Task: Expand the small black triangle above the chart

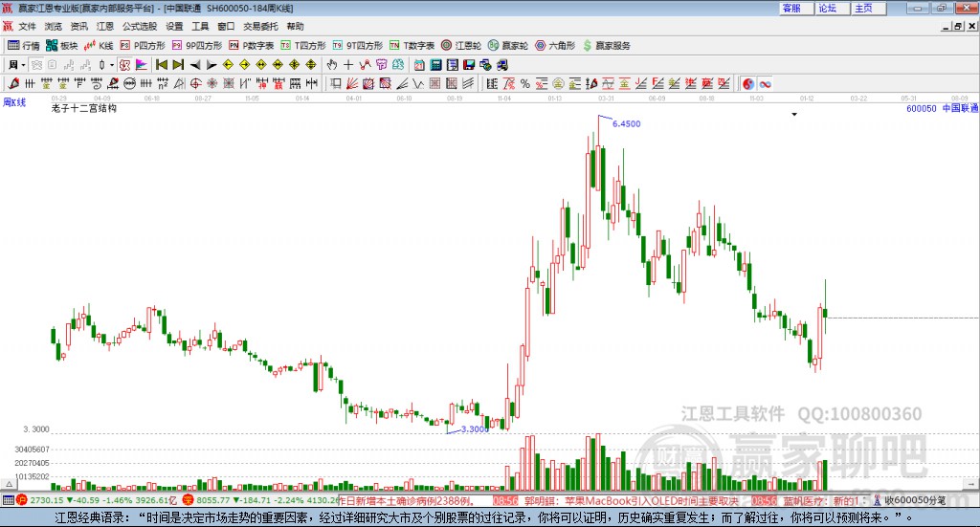Action: (x=794, y=114)
